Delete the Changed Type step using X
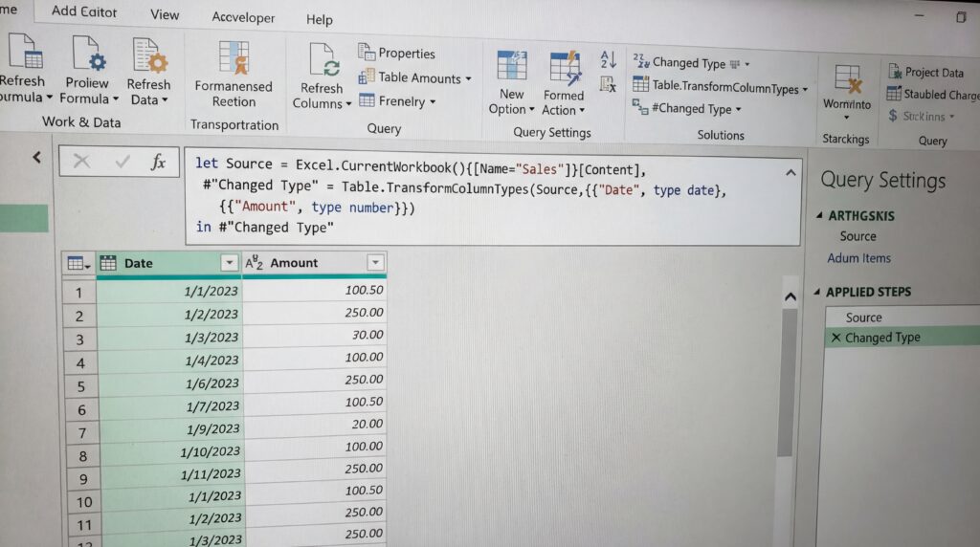 click(x=836, y=338)
